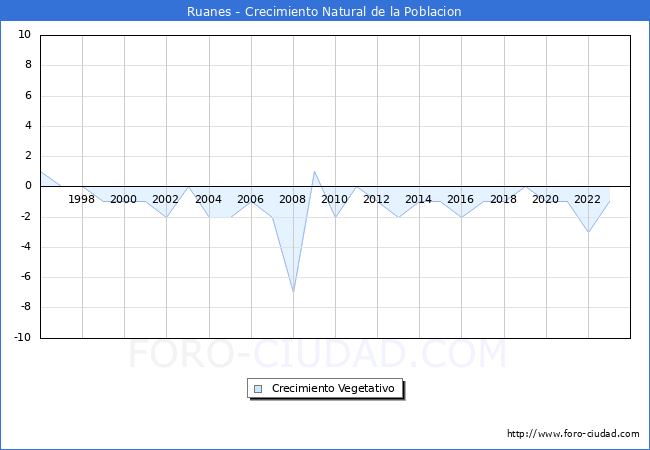Click the y-axis label 2

(x=28, y=156)
